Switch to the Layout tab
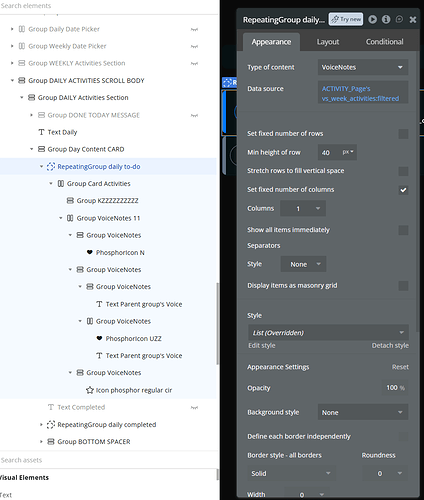The image size is (424, 500). click(328, 42)
